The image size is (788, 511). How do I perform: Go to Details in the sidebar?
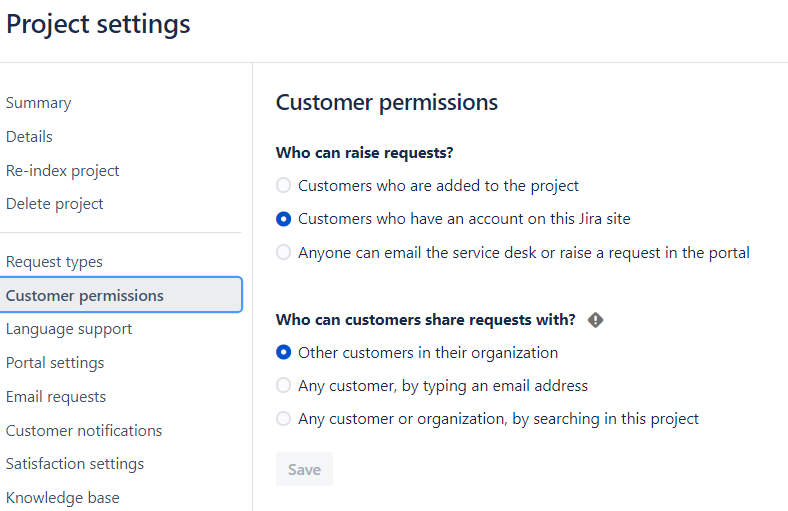(x=29, y=136)
